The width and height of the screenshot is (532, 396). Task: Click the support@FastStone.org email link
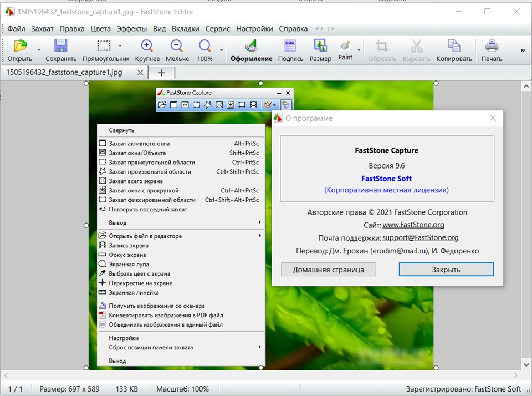(x=421, y=238)
